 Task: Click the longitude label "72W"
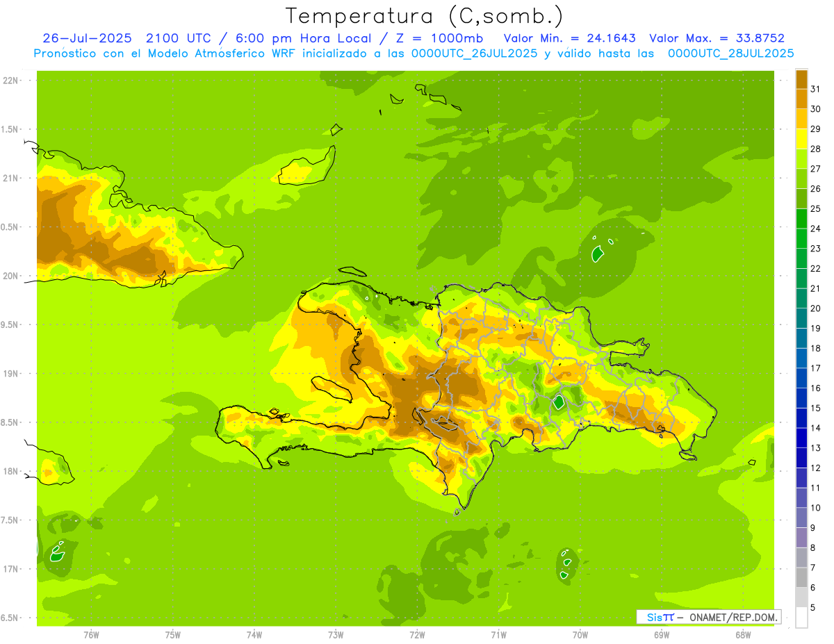pos(417,634)
